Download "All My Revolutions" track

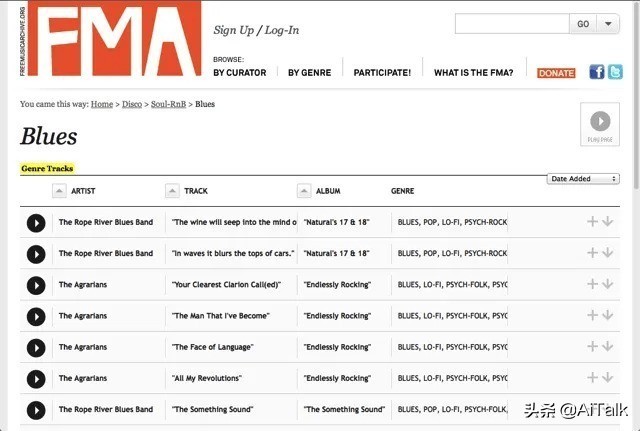point(608,378)
